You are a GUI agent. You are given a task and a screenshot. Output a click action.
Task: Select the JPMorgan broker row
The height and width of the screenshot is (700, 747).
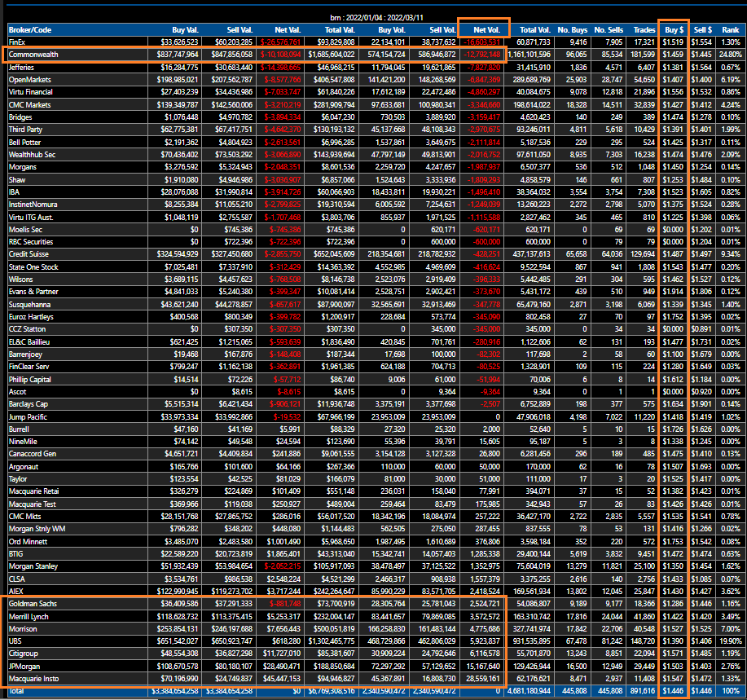click(x=27, y=664)
